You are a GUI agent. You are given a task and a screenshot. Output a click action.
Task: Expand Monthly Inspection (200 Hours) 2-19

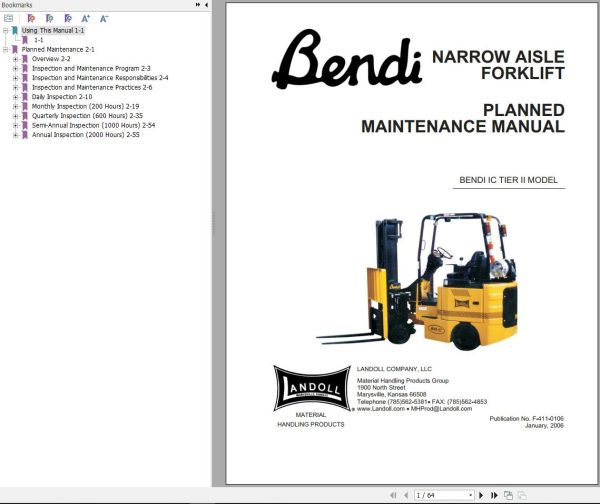15,106
